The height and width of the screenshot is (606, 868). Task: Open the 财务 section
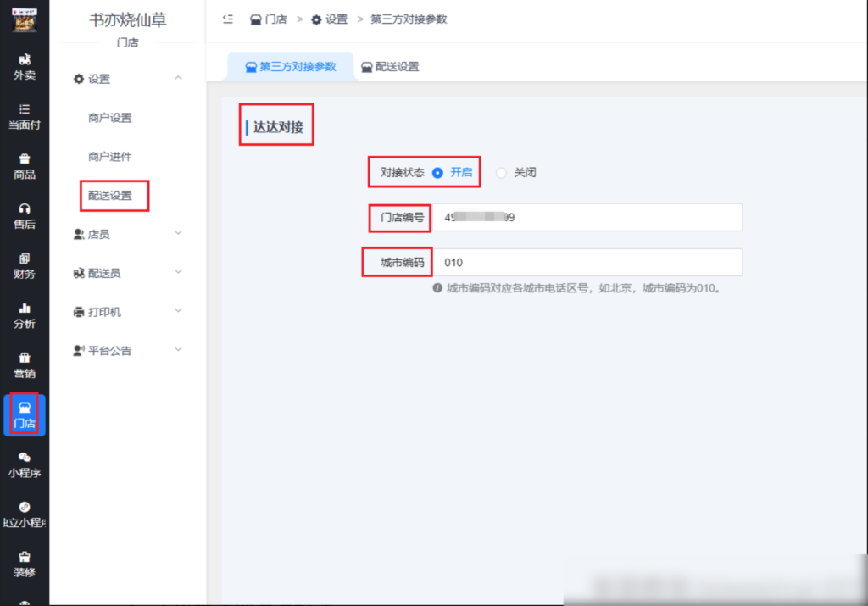(24, 266)
